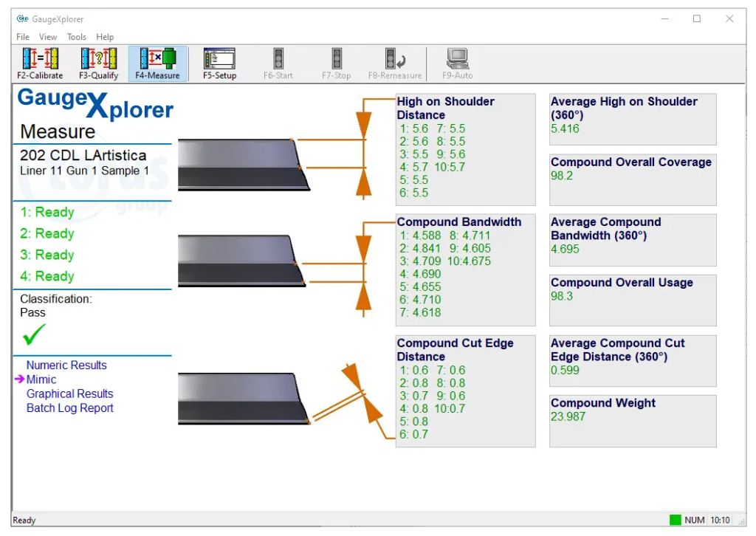Enable F9-Auto computer icon

click(x=458, y=63)
